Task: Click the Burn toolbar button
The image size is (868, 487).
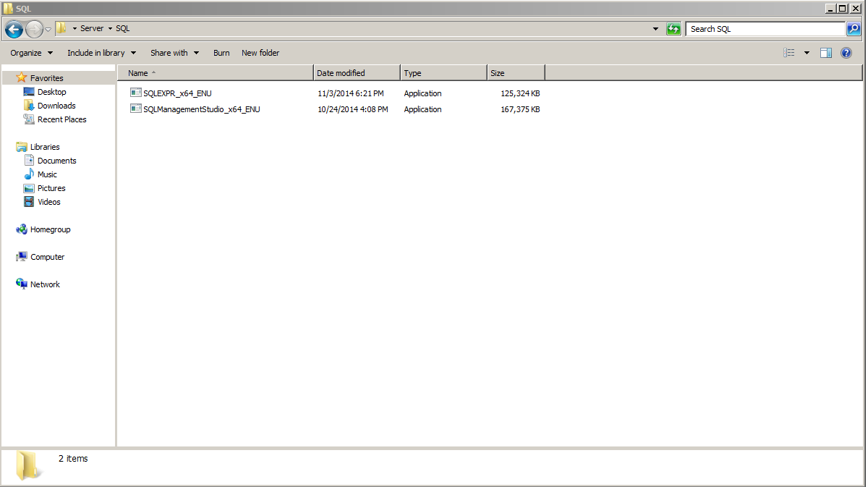Action: [221, 53]
